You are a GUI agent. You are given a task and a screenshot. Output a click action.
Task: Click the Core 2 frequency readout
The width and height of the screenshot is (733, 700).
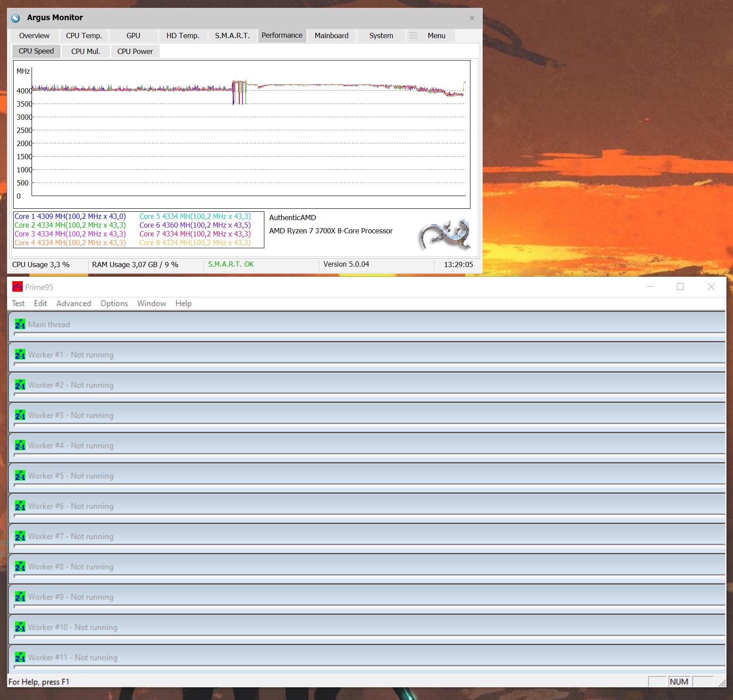tap(70, 225)
